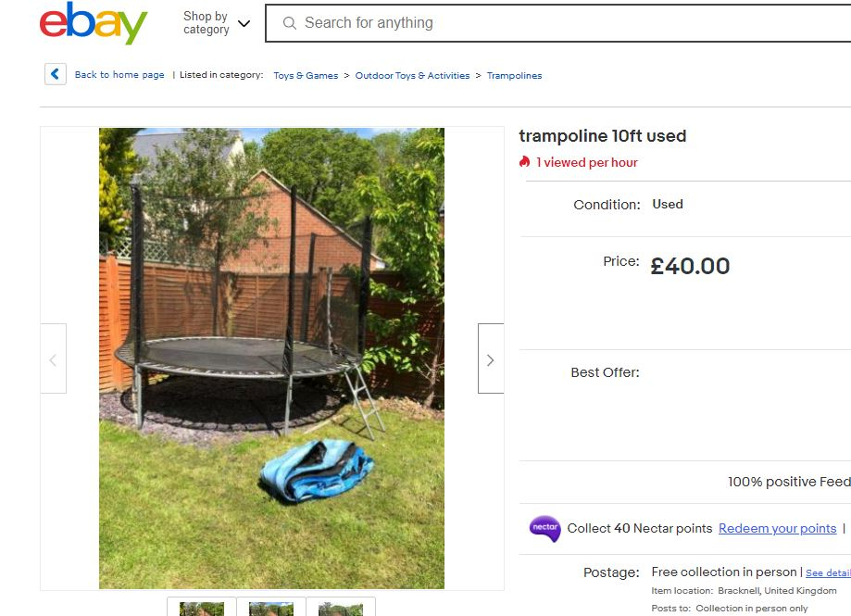The height and width of the screenshot is (616, 851).
Task: Click the blue back arrow icon
Action: click(x=56, y=74)
